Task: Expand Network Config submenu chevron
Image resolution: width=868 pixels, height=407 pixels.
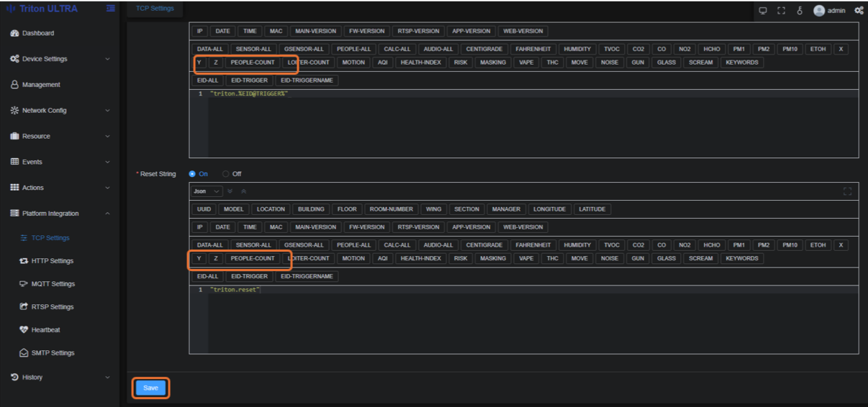Action: point(108,110)
